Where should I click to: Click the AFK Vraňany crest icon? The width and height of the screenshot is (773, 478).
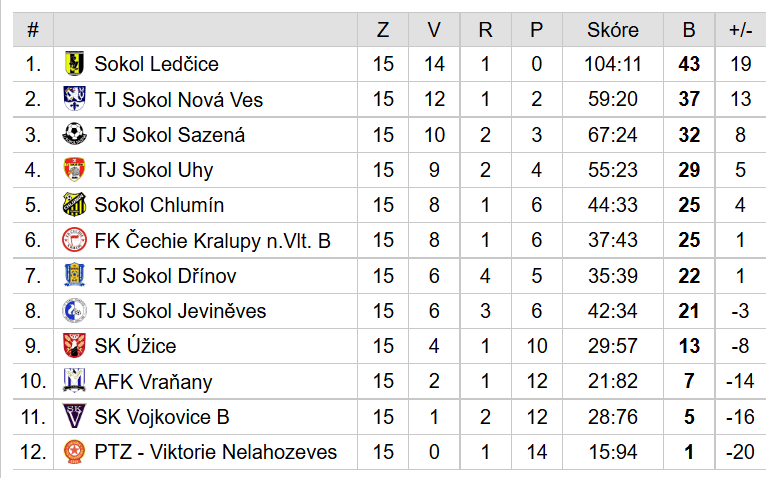point(74,381)
